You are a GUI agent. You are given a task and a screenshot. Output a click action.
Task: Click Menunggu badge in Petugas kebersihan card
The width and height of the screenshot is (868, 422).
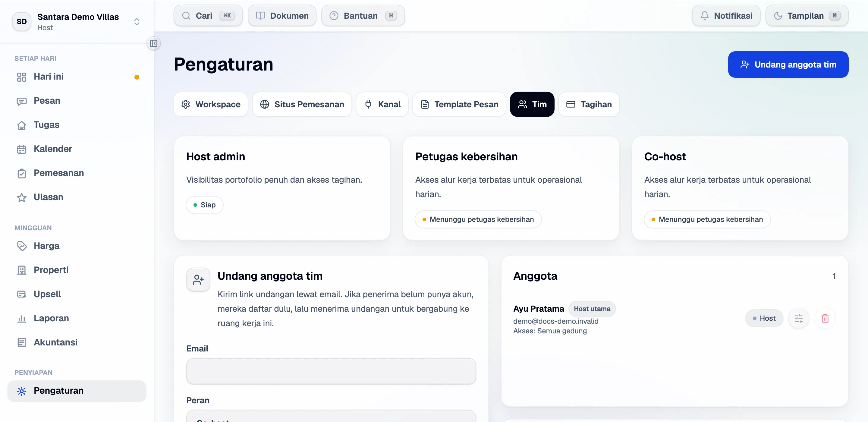[478, 219]
